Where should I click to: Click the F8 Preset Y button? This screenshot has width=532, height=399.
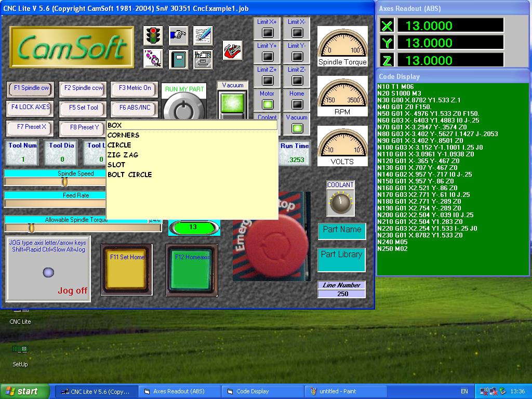pyautogui.click(x=83, y=128)
